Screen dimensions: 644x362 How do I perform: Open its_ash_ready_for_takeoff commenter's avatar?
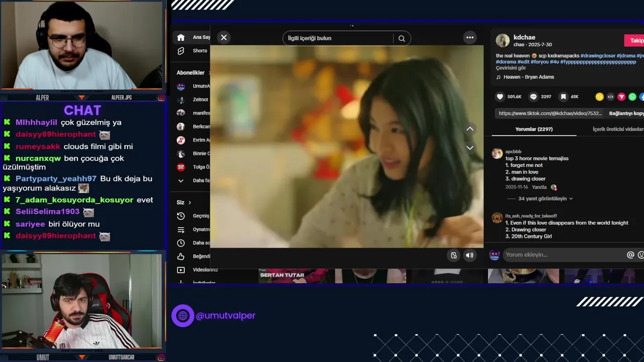[x=497, y=218]
